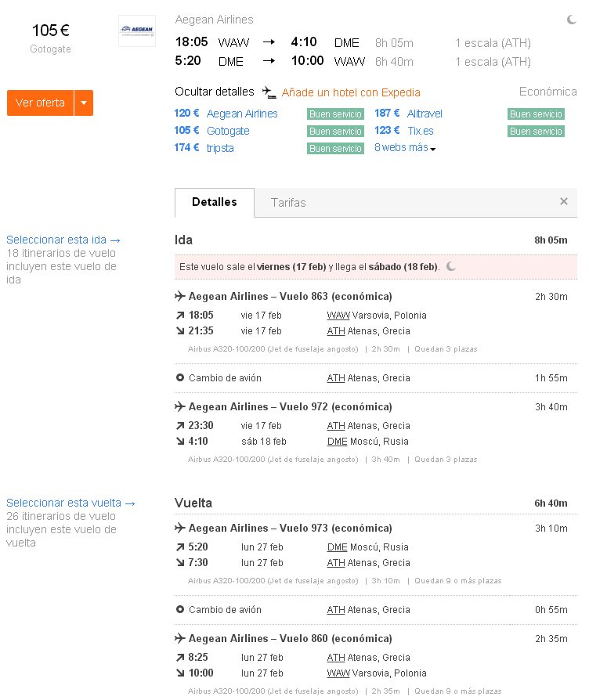Click the departure arrow icon at 18:05
This screenshot has height=700, width=589.
pyautogui.click(x=180, y=316)
